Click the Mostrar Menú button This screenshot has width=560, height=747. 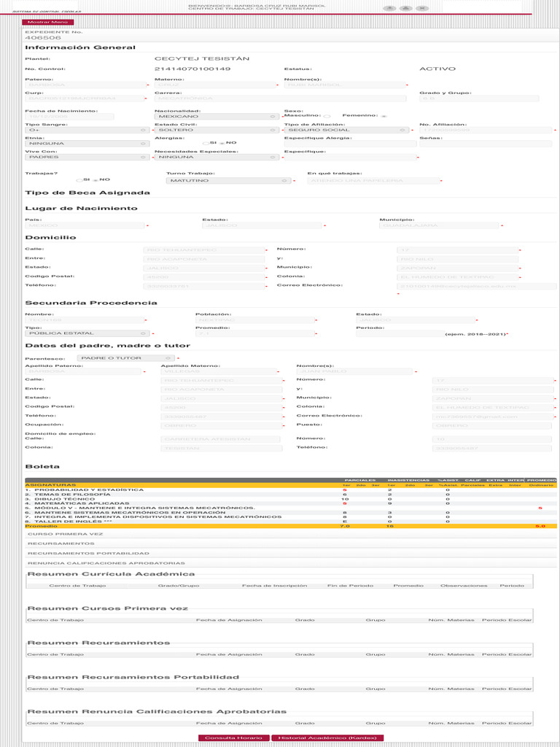47,22
